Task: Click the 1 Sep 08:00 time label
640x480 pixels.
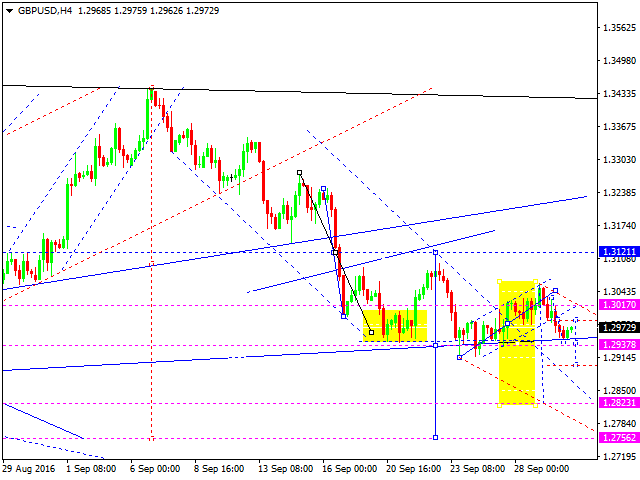Action: coord(91,469)
